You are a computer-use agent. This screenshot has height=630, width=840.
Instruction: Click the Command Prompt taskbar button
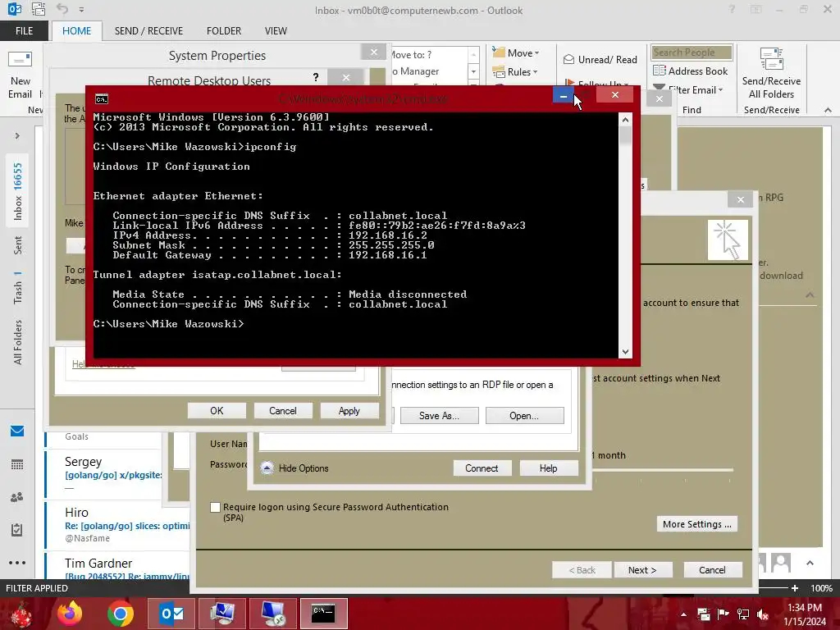[x=323, y=614]
